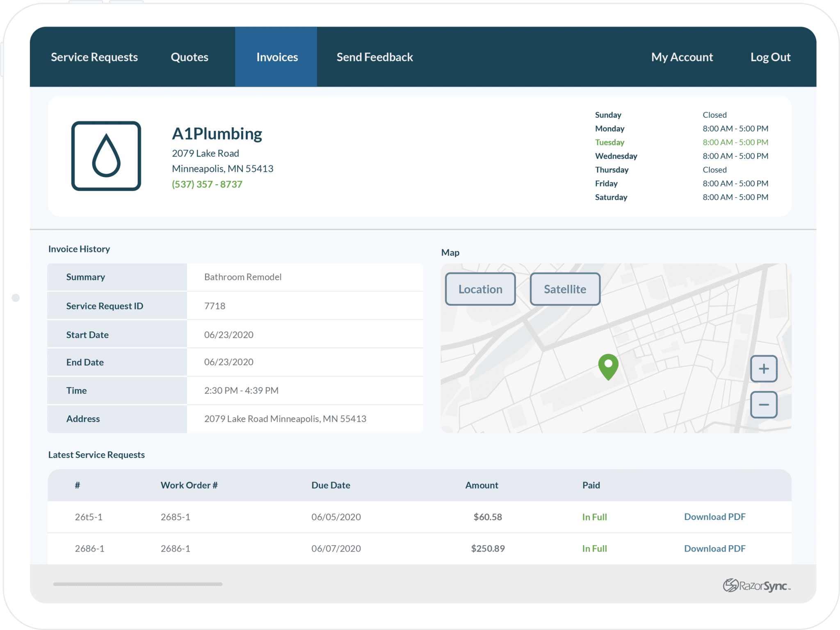Screen dimensions: 840x630
Task: Select the Invoices tab
Action: [x=276, y=57]
